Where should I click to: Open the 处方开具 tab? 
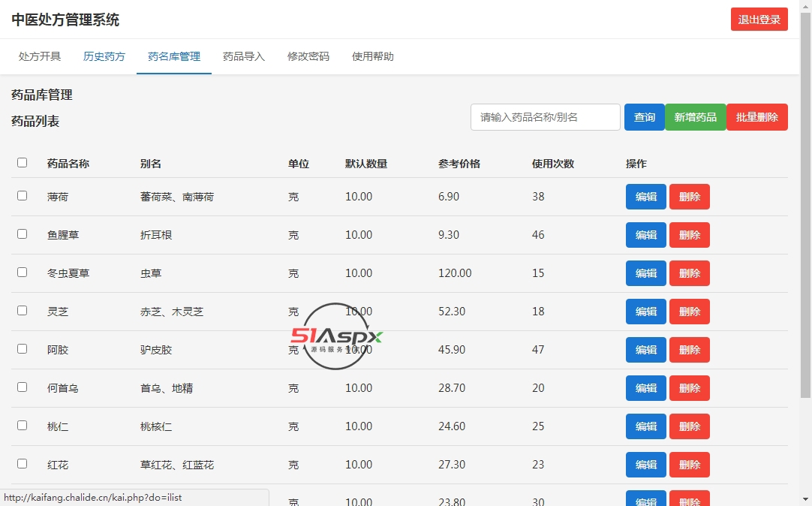[x=40, y=56]
